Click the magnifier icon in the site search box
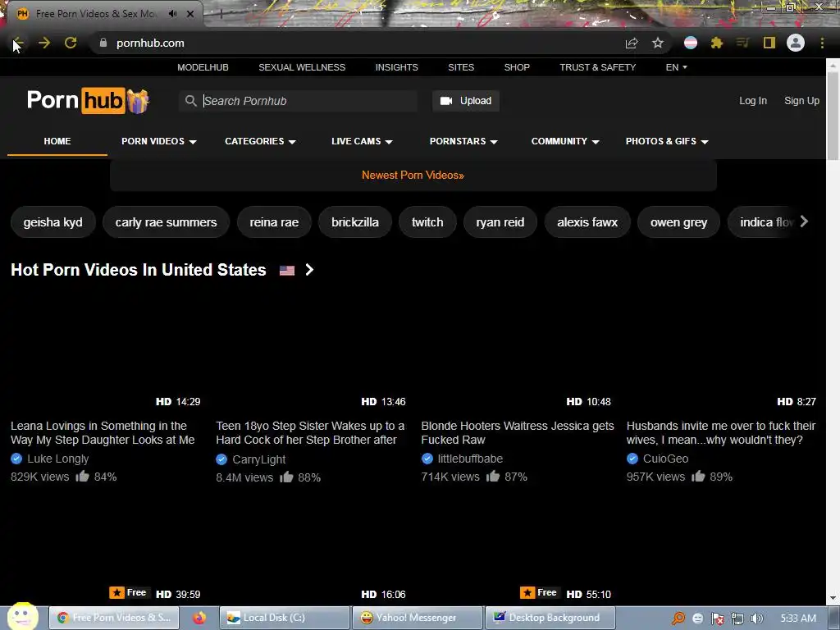This screenshot has height=630, width=840. click(x=190, y=101)
